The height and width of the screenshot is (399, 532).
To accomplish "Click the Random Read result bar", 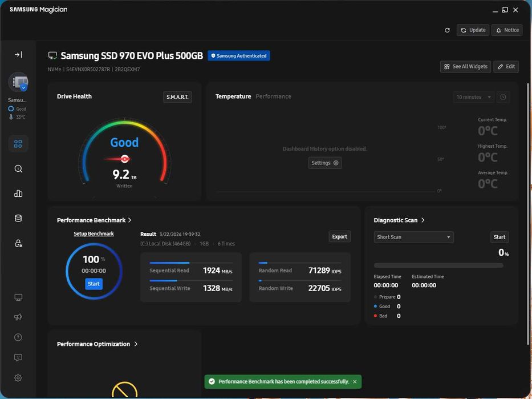I will tap(300, 263).
